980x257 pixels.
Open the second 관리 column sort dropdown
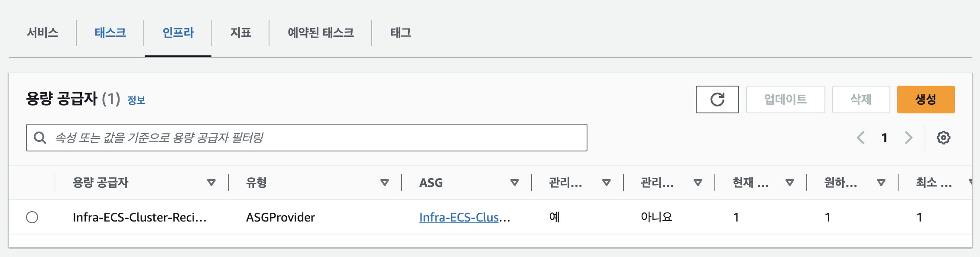tap(698, 183)
